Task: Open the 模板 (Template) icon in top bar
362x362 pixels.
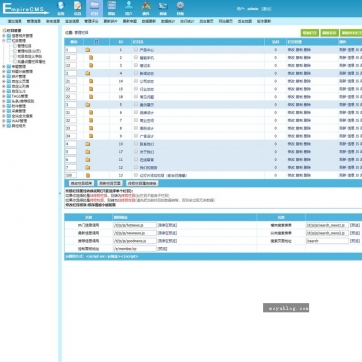Action: [112, 8]
